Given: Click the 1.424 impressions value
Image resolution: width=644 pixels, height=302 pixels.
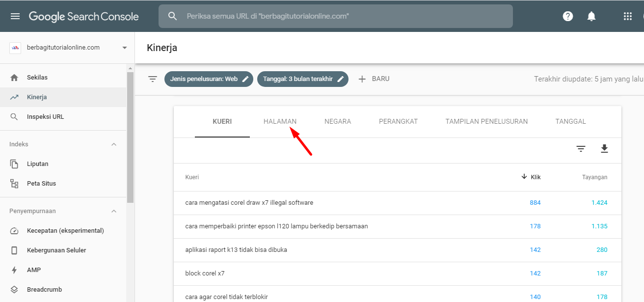Looking at the screenshot, I should [599, 203].
